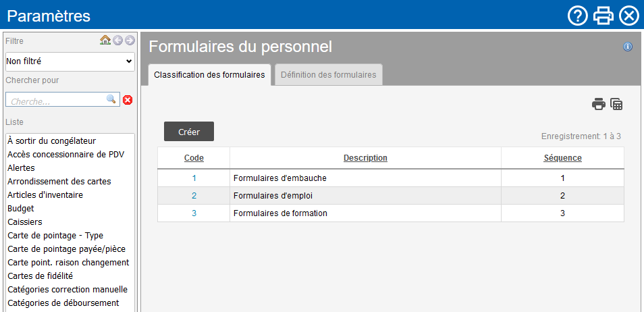Open the "Non filtré" filter dropdown

(70, 61)
